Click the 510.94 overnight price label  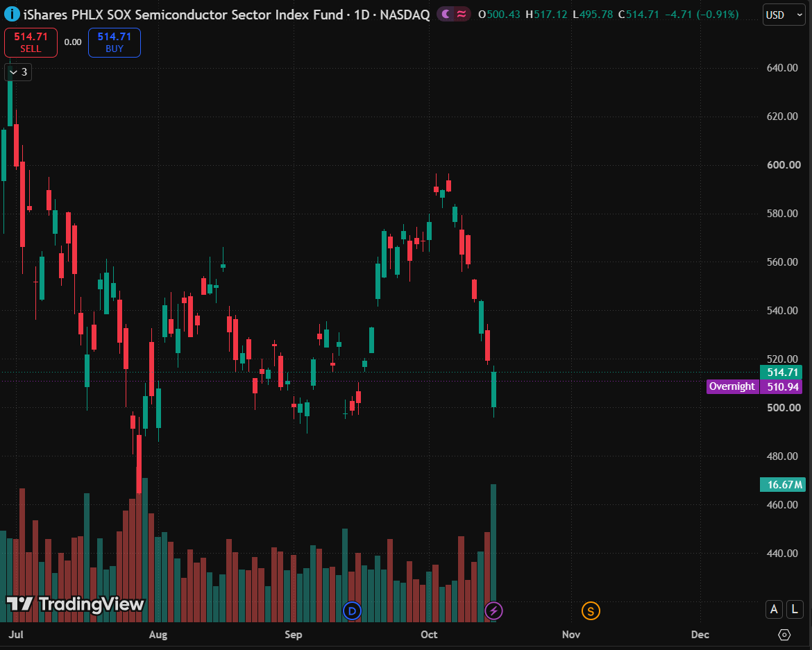(x=781, y=386)
